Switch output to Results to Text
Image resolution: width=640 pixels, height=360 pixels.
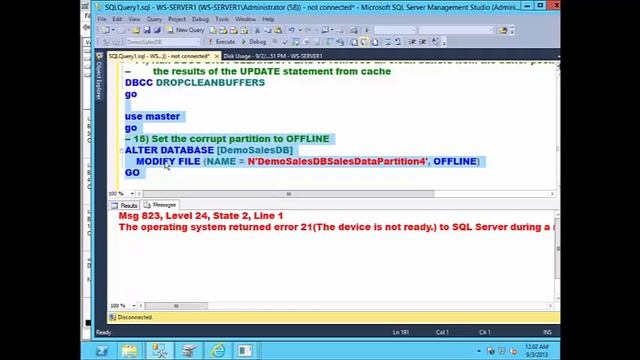[354, 42]
